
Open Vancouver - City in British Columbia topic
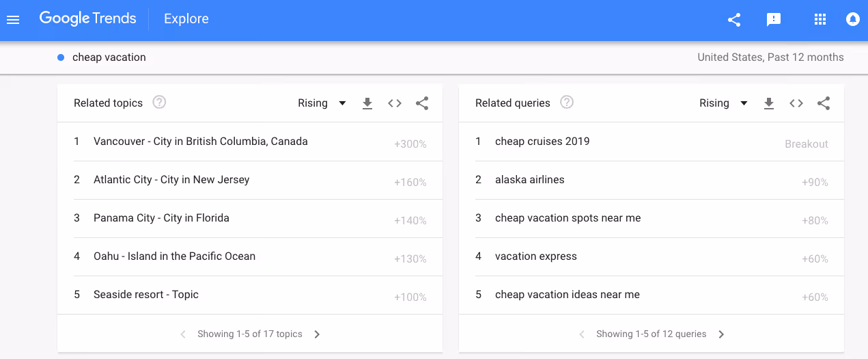pyautogui.click(x=250, y=142)
